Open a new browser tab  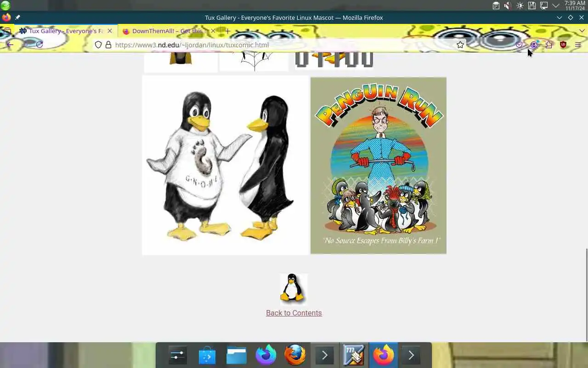coord(227,31)
